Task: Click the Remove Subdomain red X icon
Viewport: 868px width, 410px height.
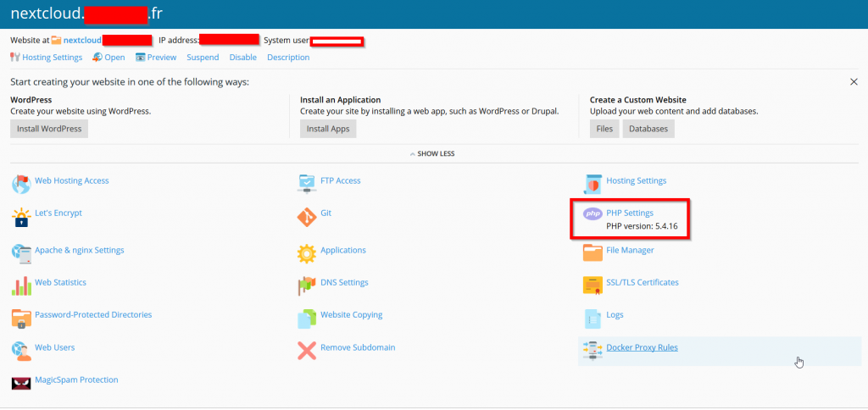Action: pyautogui.click(x=306, y=351)
